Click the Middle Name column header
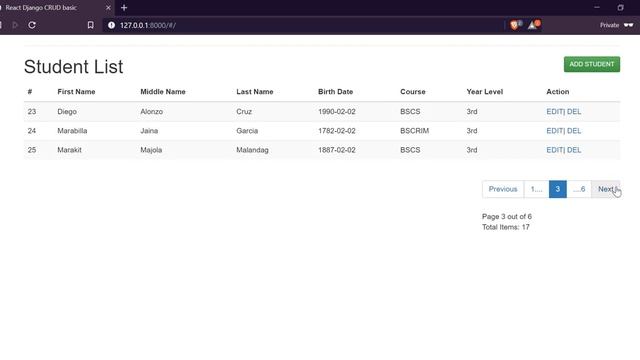The width and height of the screenshot is (640, 360). [x=163, y=92]
